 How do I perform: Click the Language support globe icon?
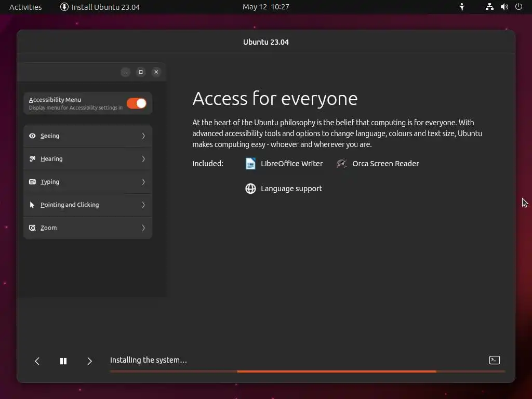250,189
